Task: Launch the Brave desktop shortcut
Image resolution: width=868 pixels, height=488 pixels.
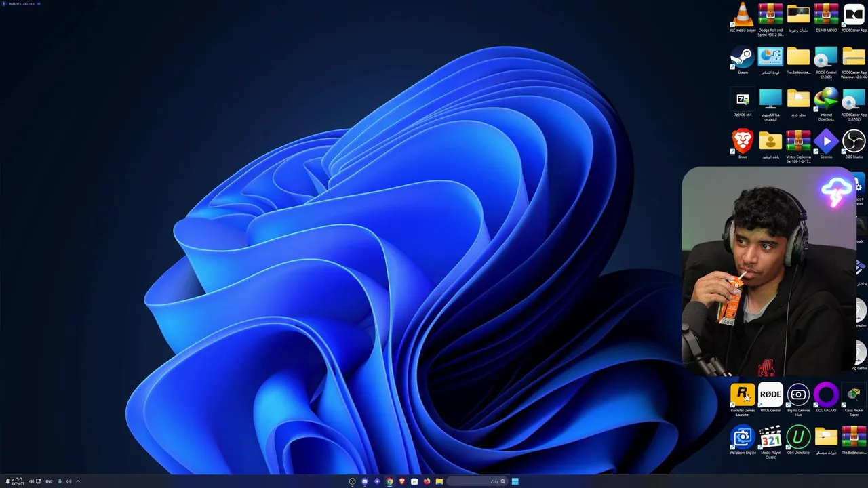Action: [x=743, y=144]
